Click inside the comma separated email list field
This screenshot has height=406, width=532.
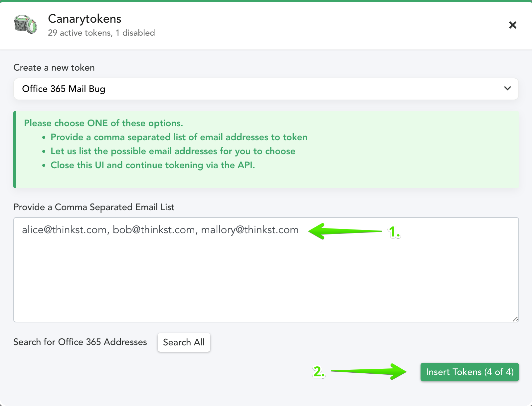point(266,269)
